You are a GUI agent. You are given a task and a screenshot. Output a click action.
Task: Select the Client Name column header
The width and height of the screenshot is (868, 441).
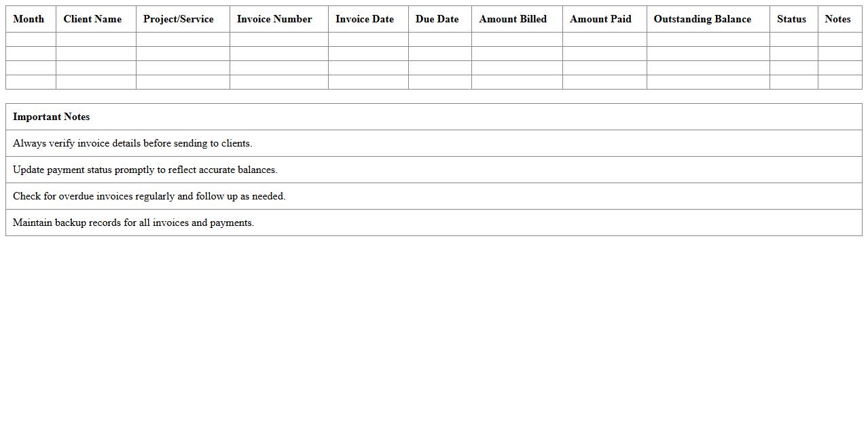pos(92,19)
